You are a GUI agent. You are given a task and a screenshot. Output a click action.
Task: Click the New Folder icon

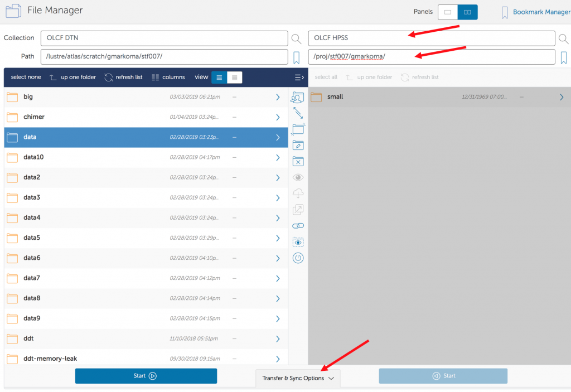(298, 129)
